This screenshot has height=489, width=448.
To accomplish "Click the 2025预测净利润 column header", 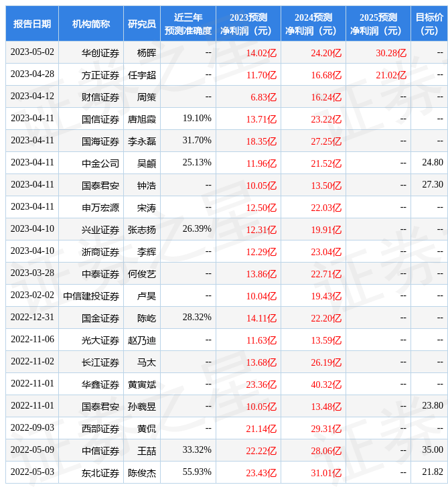I will (x=378, y=23).
